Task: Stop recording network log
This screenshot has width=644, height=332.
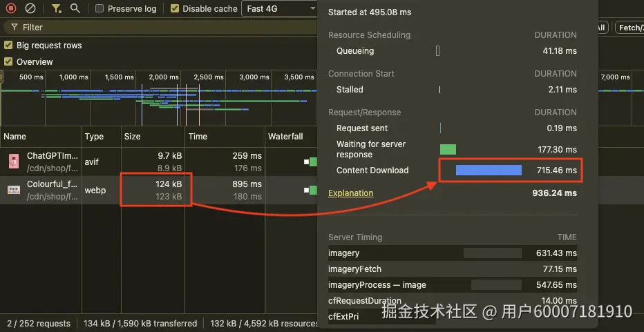Action: click(11, 8)
